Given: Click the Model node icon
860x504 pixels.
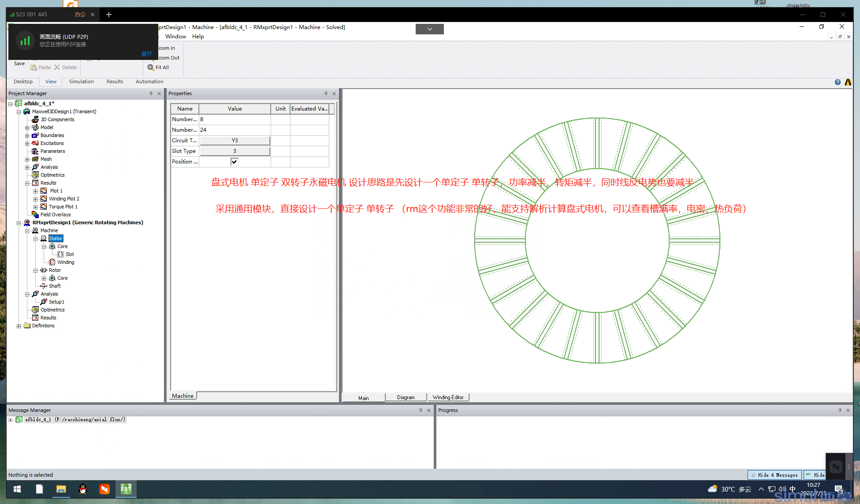Looking at the screenshot, I should 35,127.
